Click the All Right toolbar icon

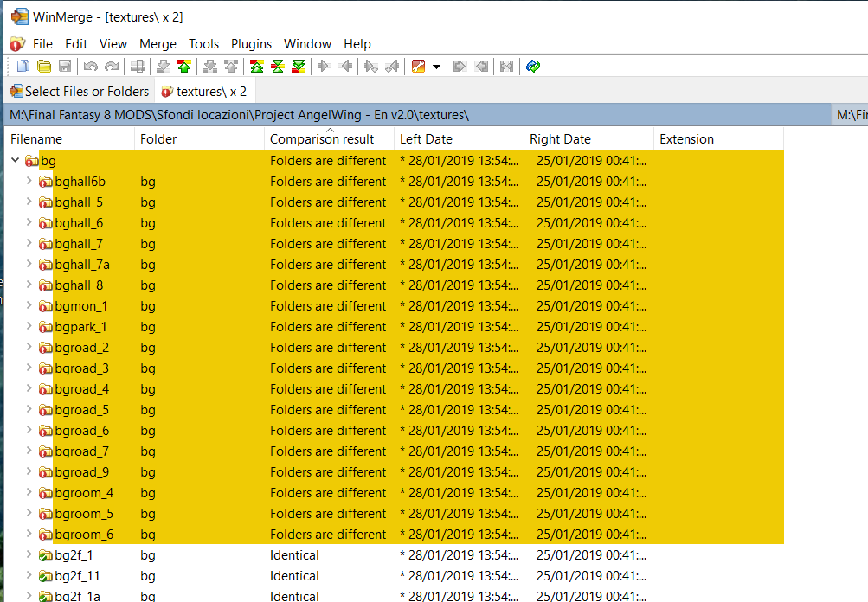pyautogui.click(x=460, y=67)
